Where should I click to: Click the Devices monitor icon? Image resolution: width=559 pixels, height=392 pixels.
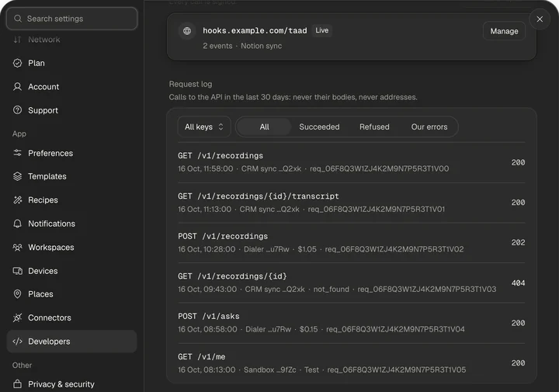(17, 271)
